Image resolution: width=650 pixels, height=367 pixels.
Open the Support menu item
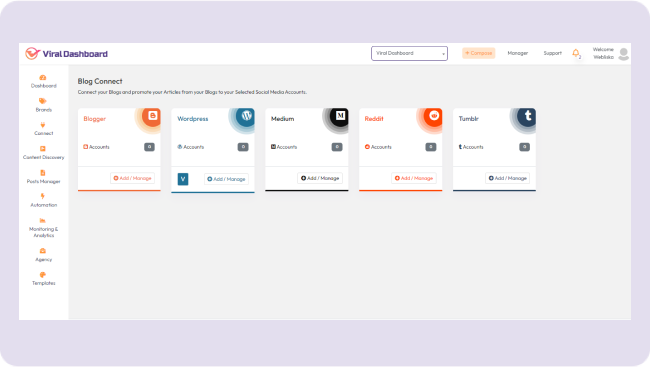(x=553, y=53)
